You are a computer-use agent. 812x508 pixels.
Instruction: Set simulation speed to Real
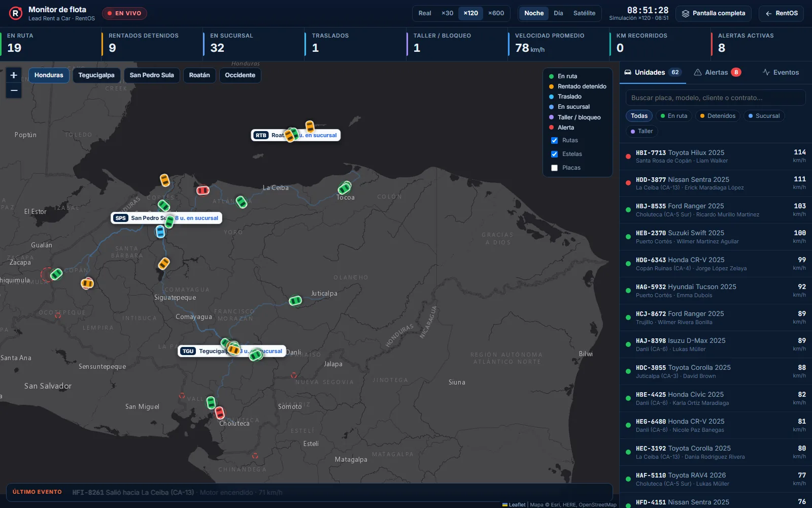[x=425, y=13]
